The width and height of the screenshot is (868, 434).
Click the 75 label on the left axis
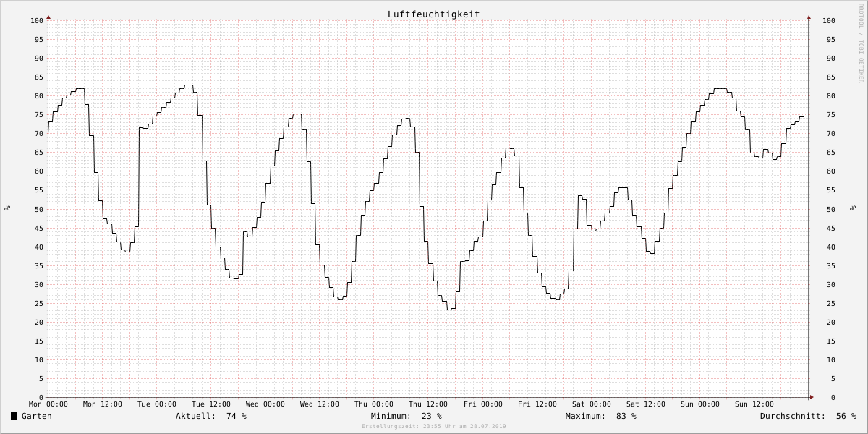tap(39, 114)
